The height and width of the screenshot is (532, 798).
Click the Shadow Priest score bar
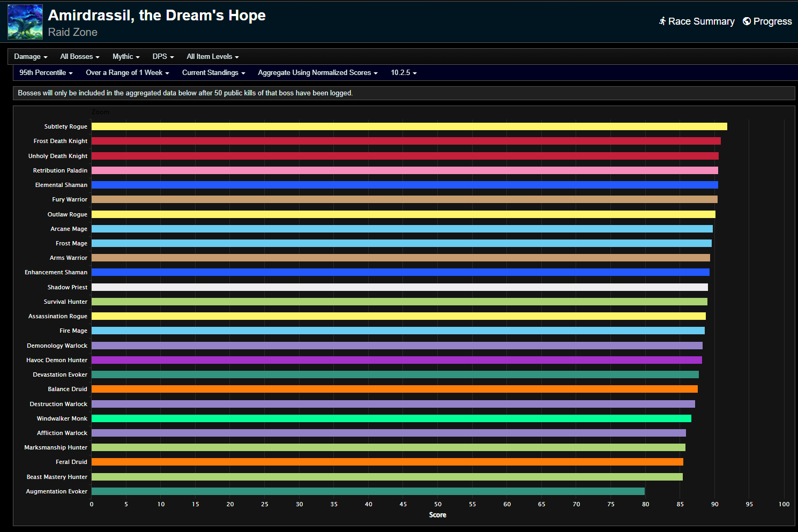pyautogui.click(x=399, y=287)
